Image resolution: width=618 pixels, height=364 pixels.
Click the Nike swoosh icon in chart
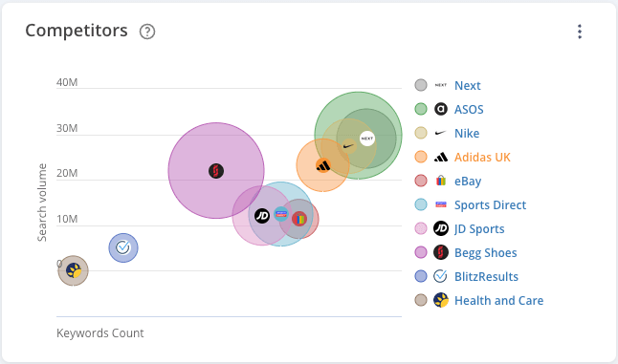pyautogui.click(x=349, y=146)
